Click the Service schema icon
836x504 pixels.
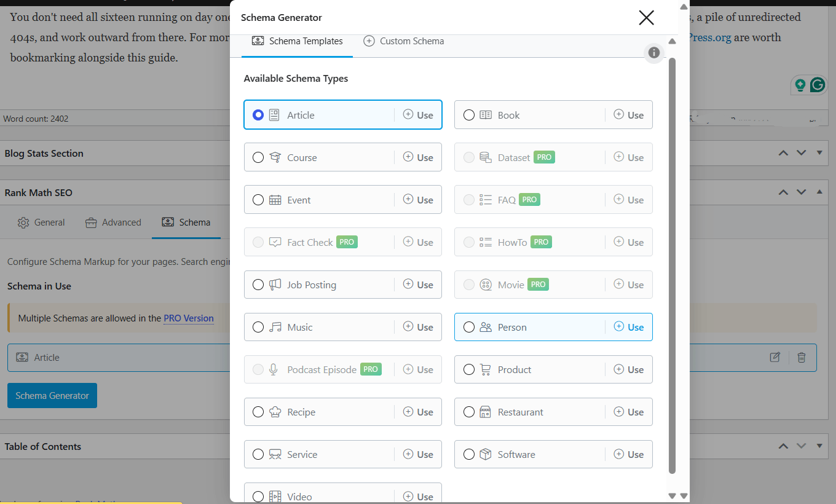[275, 454]
